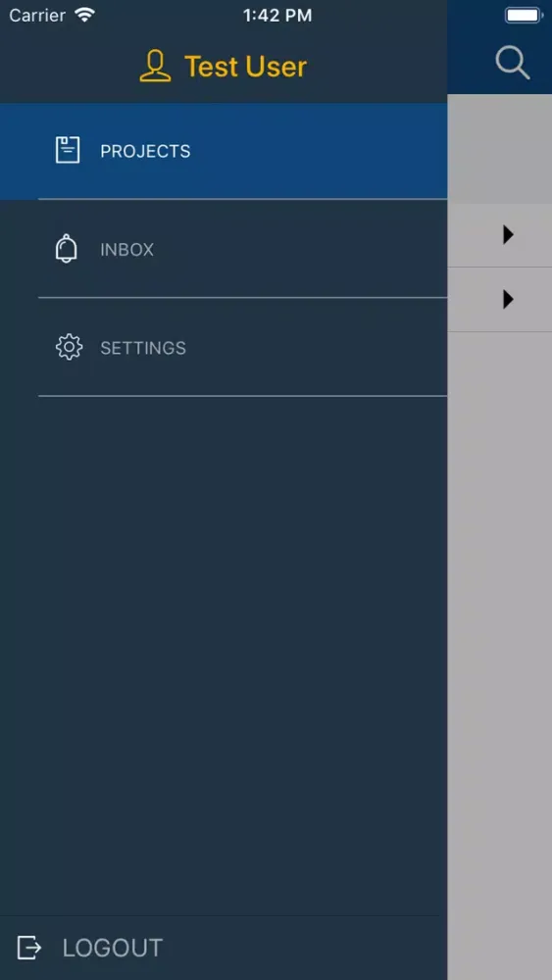Tap the Inbox bell icon
This screenshot has width=552, height=980.
point(67,249)
